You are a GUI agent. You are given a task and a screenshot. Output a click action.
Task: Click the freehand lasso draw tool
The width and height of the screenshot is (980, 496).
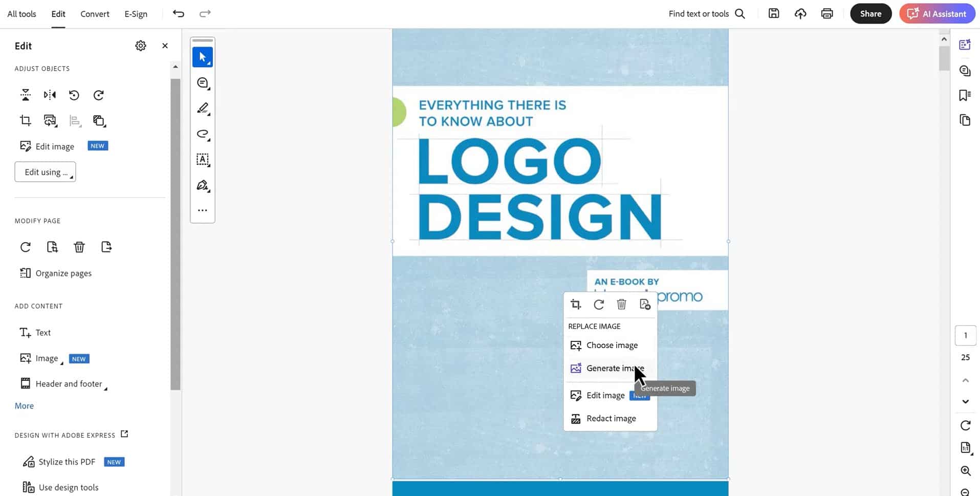point(203,134)
